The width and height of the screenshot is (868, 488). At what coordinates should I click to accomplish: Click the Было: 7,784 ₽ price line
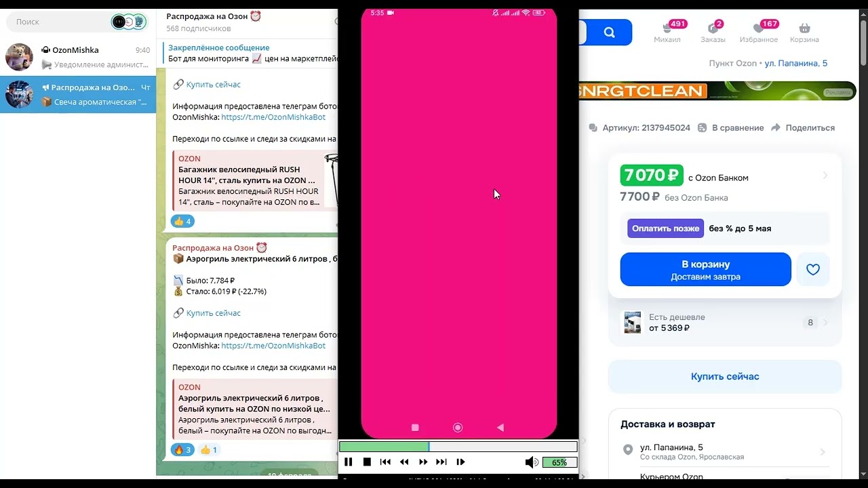[x=204, y=281]
